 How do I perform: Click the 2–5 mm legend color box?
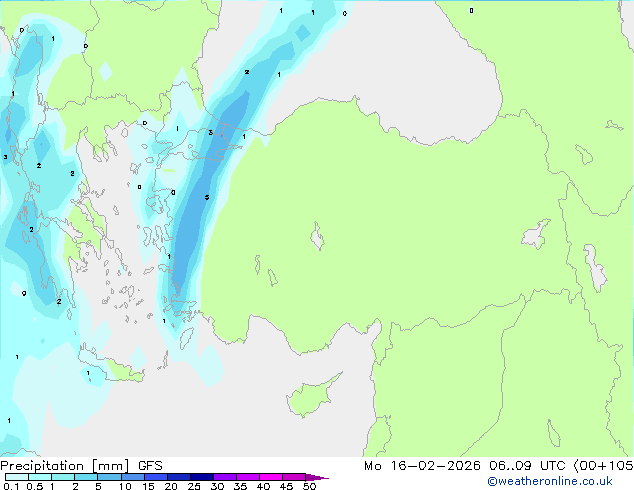click(86, 477)
